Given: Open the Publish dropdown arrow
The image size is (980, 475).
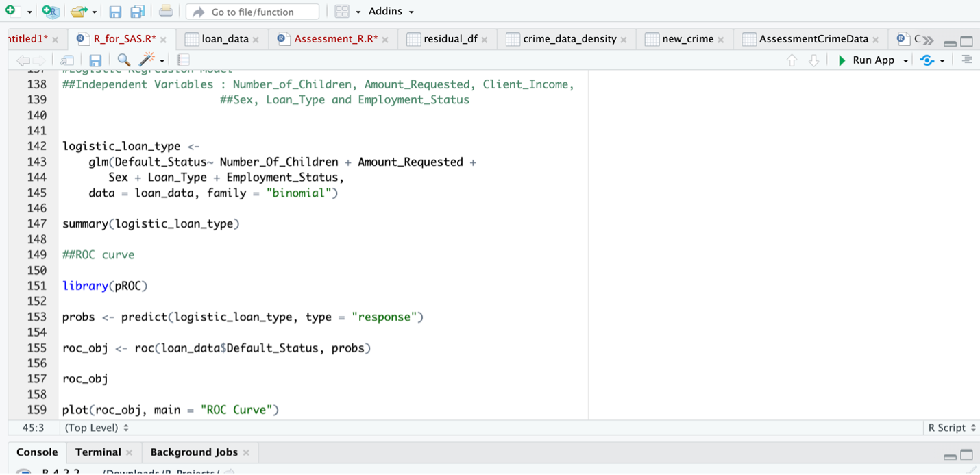Looking at the screenshot, I should (942, 61).
